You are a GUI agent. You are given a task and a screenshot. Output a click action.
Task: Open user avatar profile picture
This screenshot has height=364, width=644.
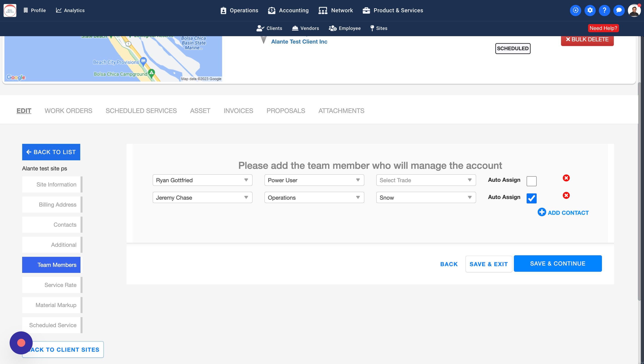coord(634,10)
